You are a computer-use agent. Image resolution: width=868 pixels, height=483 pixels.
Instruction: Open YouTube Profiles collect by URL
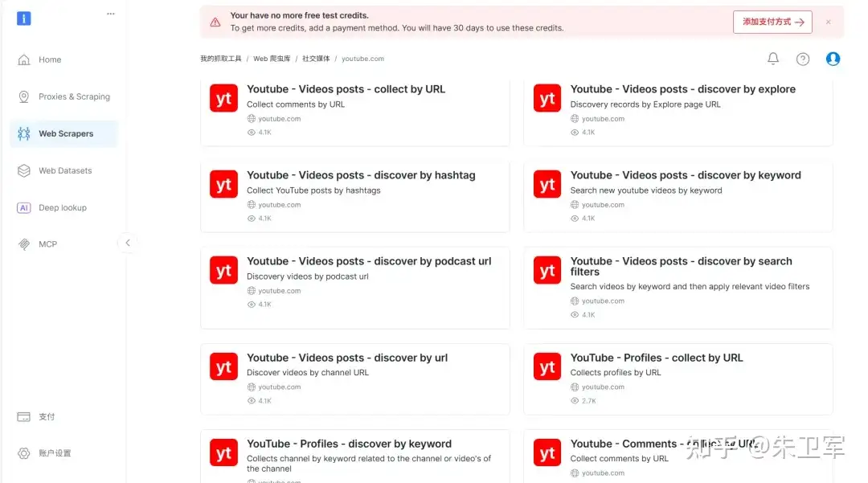tap(657, 358)
